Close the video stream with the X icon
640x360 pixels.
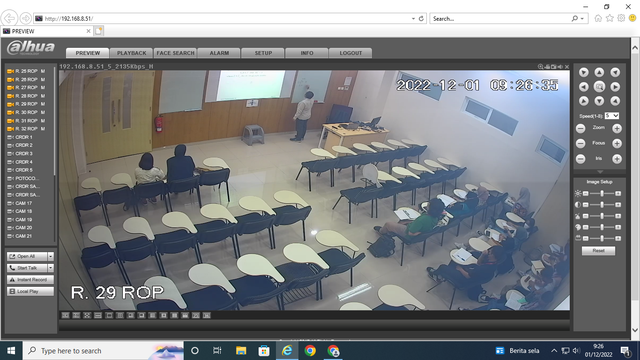click(567, 67)
